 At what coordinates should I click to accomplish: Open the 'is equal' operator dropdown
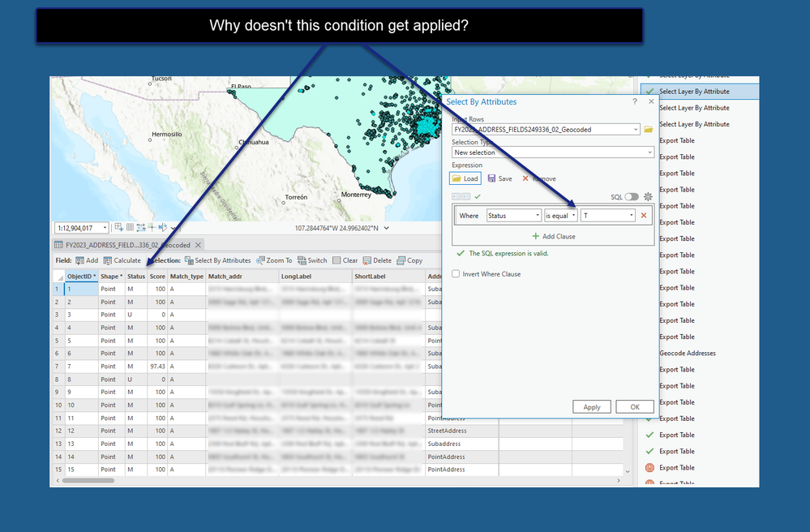click(560, 216)
